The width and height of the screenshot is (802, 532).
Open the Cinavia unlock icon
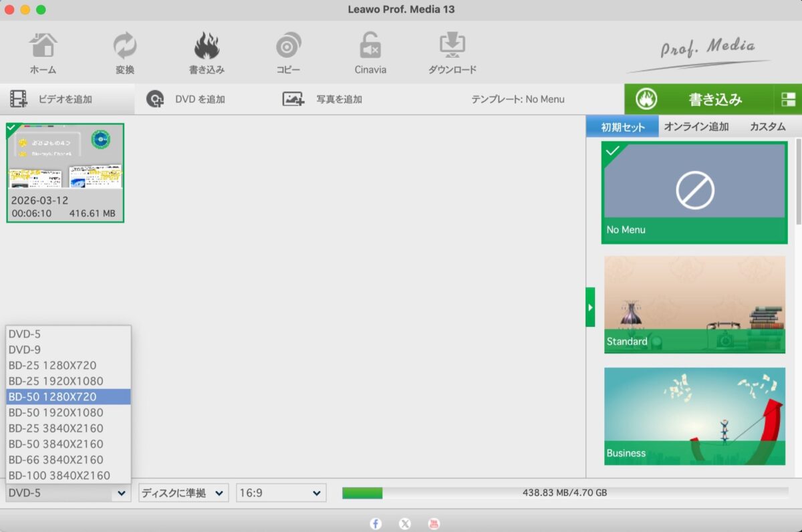[x=370, y=53]
